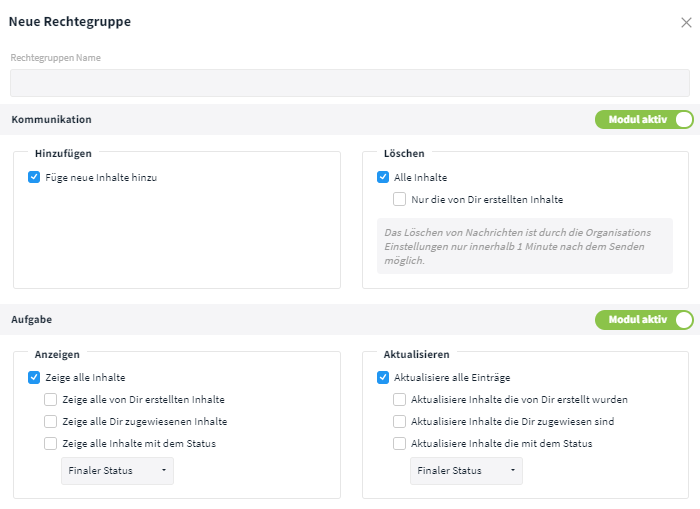Uncheck Aktualisiere alle Einträge
The width and height of the screenshot is (700, 509).
pyautogui.click(x=383, y=377)
